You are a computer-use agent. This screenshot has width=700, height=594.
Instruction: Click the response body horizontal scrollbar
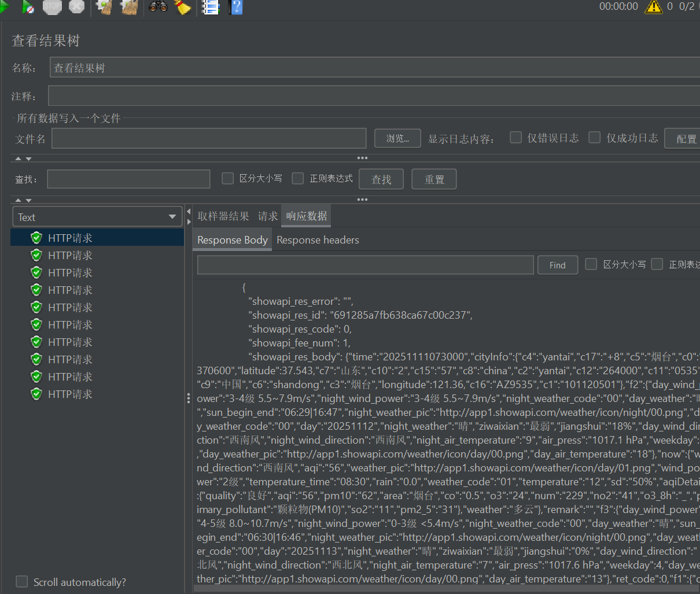tap(446, 588)
